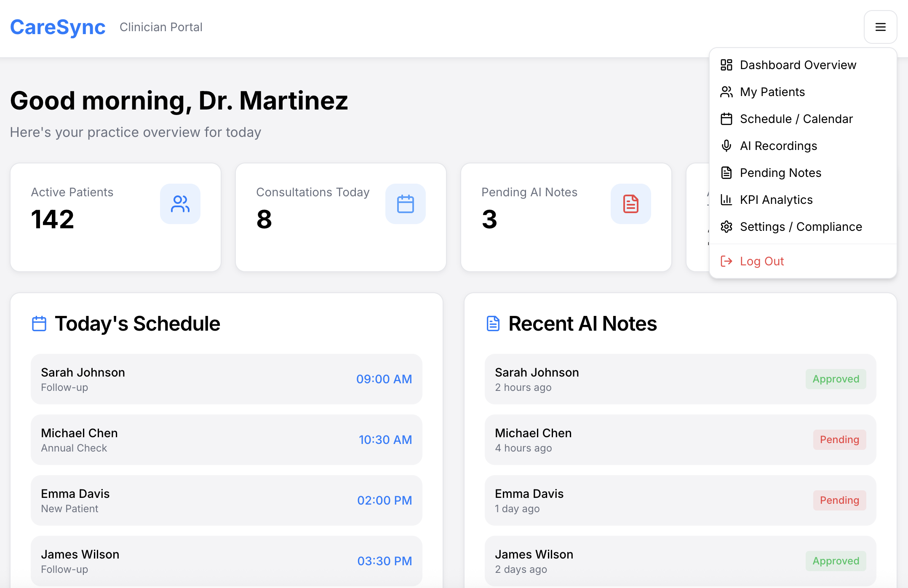Click Log Out in the menu
This screenshot has height=588, width=908.
pos(761,261)
